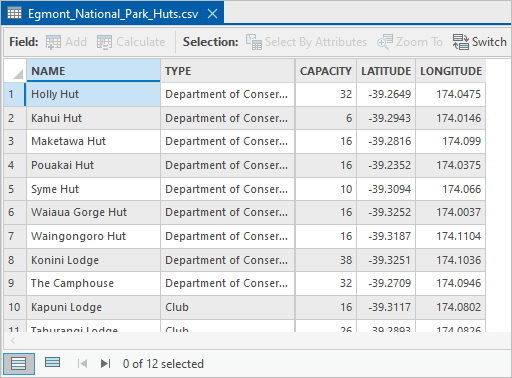Click the Waingongoro Hut name cell
512x378 pixels.
click(x=94, y=236)
